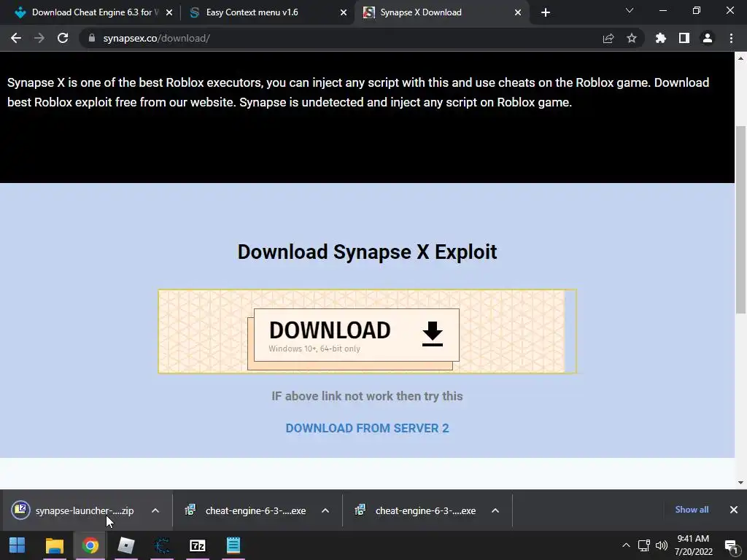Click "Windows 10+, 64-bit only" text
This screenshot has height=560, width=747.
click(x=314, y=349)
